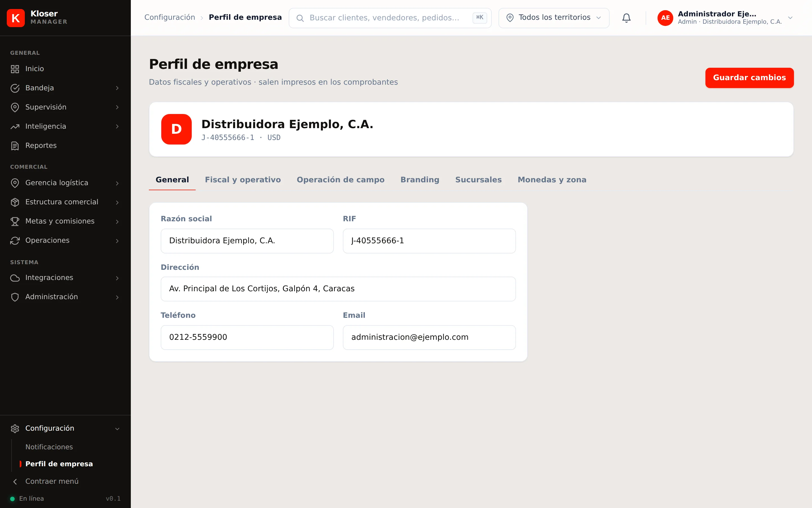Collapse the Configuración section chevron
Viewport: 812px width, 508px height.
(117, 428)
